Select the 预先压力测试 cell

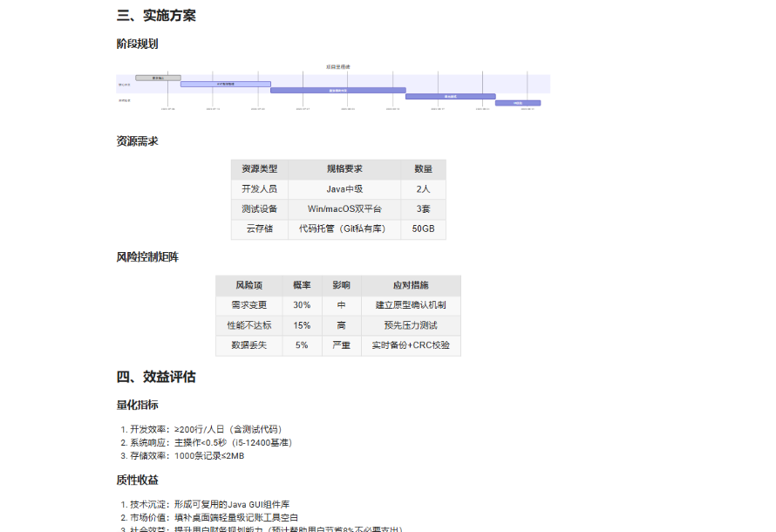click(x=411, y=325)
